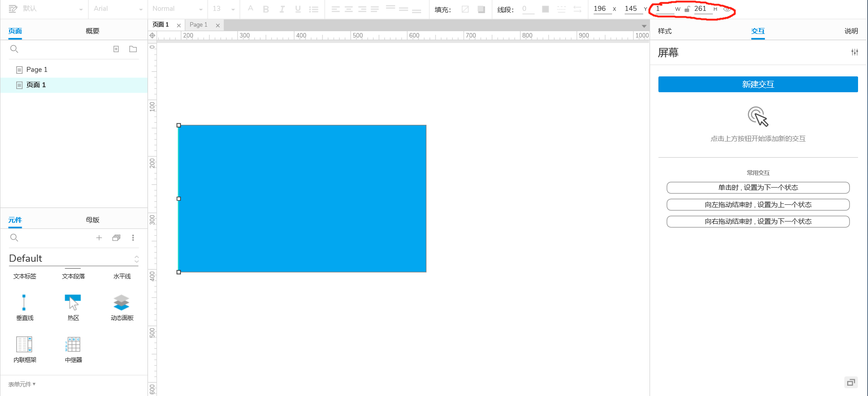Align text to bottom vertically
Viewport: 868px width, 396px height.
point(417,11)
